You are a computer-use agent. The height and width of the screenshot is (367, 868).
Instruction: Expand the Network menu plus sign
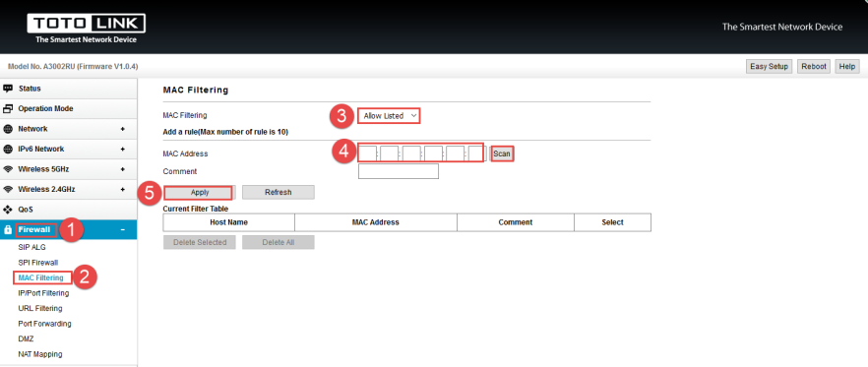click(122, 129)
